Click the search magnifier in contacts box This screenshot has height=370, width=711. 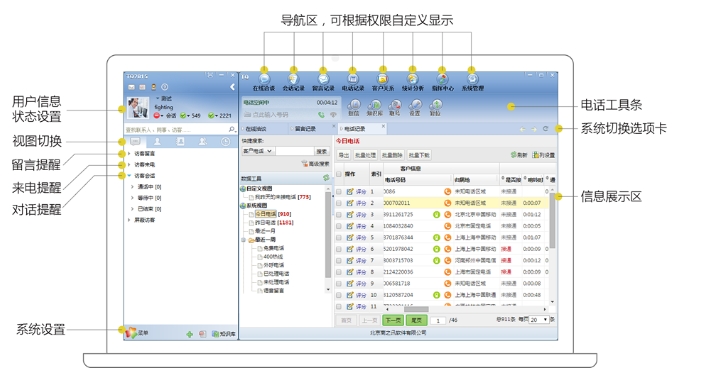232,130
